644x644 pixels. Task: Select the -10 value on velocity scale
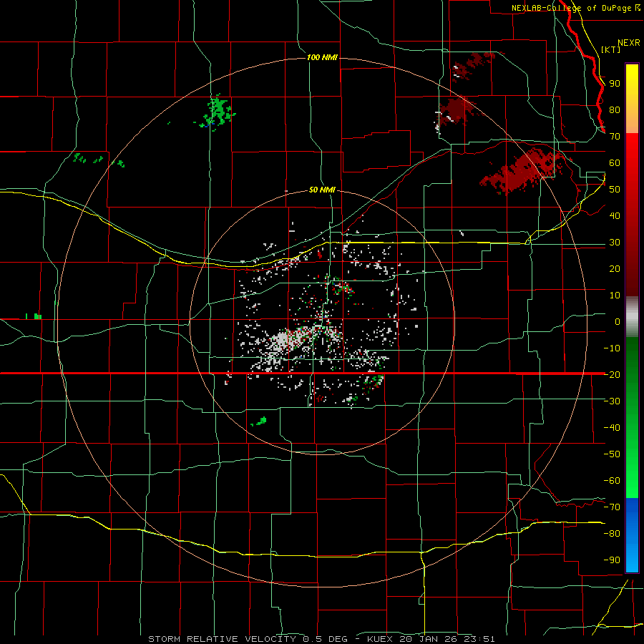pyautogui.click(x=612, y=348)
